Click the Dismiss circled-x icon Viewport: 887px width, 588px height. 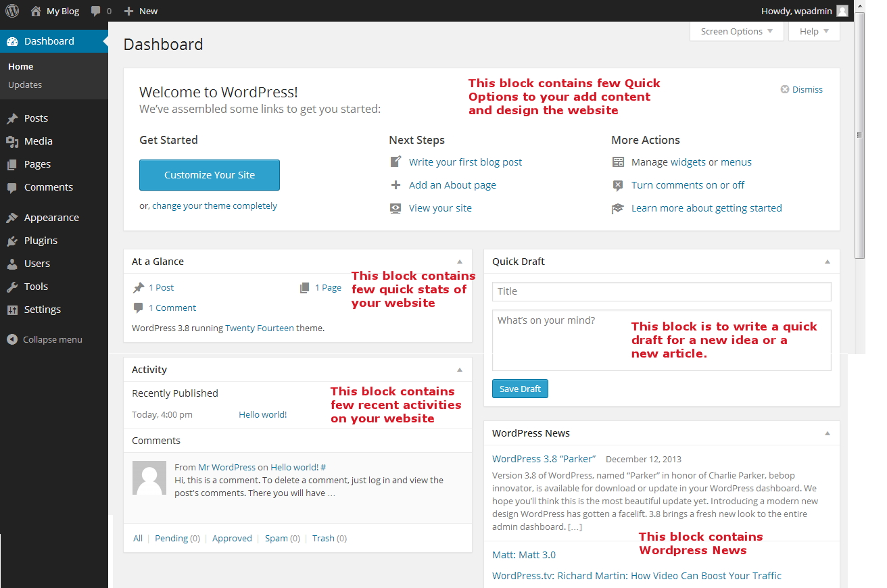[785, 89]
